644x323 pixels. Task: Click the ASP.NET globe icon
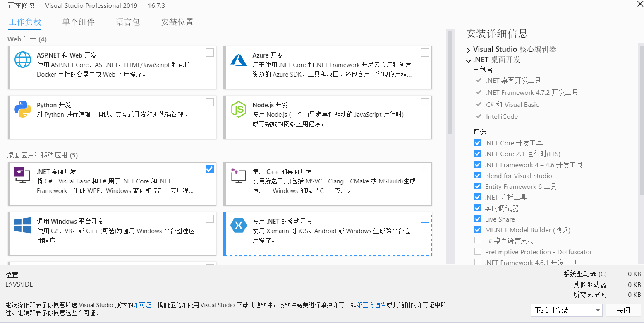click(23, 60)
